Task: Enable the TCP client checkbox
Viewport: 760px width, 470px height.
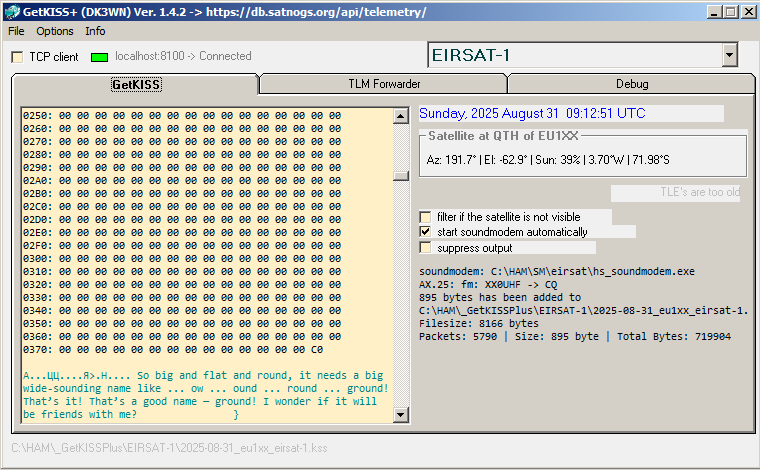Action: [18, 58]
